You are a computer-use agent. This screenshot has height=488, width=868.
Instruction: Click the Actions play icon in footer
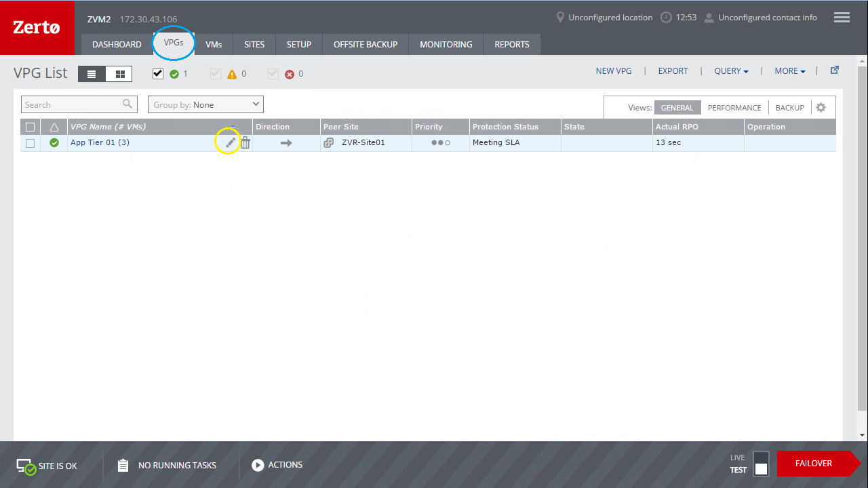258,465
